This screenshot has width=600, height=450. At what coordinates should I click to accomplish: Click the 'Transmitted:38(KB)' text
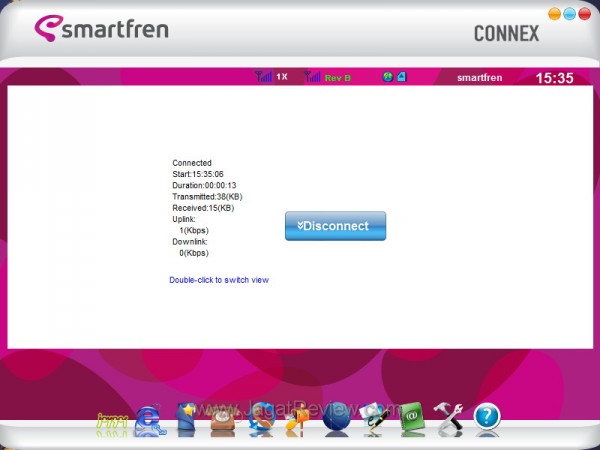207,197
